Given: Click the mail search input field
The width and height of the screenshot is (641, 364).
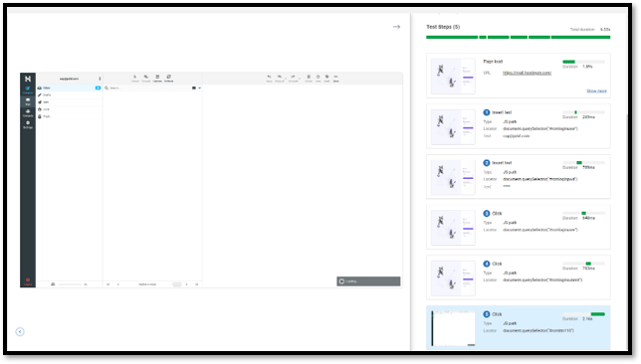Looking at the screenshot, I should point(148,88).
